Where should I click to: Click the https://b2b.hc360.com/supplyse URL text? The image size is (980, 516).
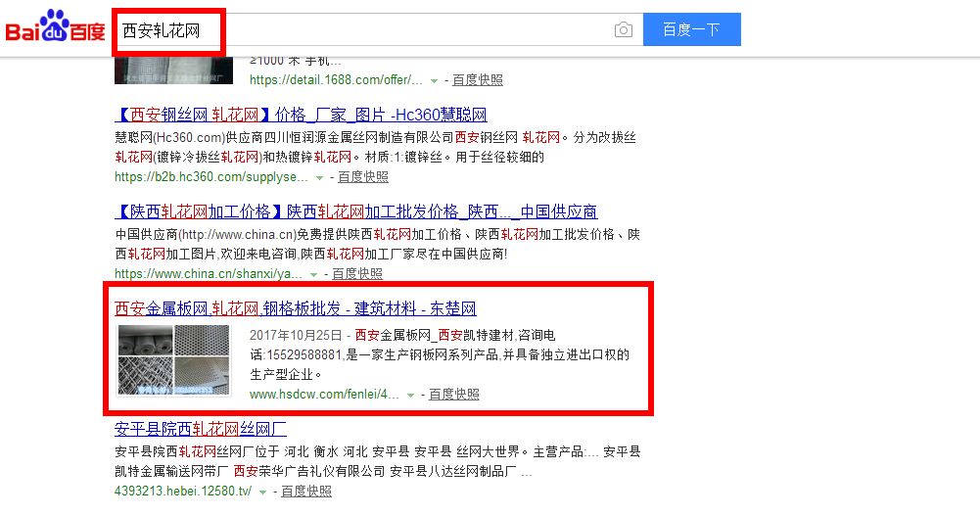click(211, 177)
